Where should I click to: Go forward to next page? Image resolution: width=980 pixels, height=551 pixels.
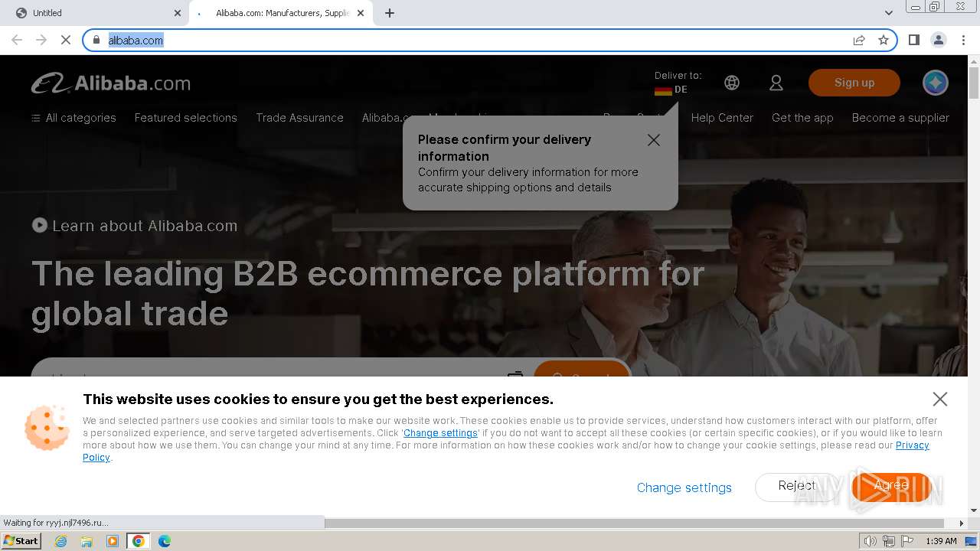pyautogui.click(x=41, y=41)
